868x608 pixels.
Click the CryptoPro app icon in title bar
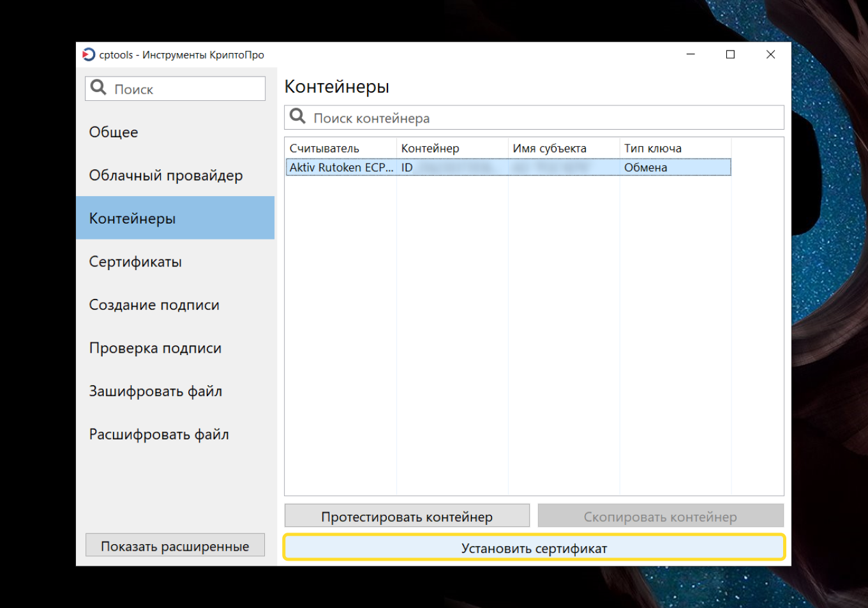click(x=89, y=55)
